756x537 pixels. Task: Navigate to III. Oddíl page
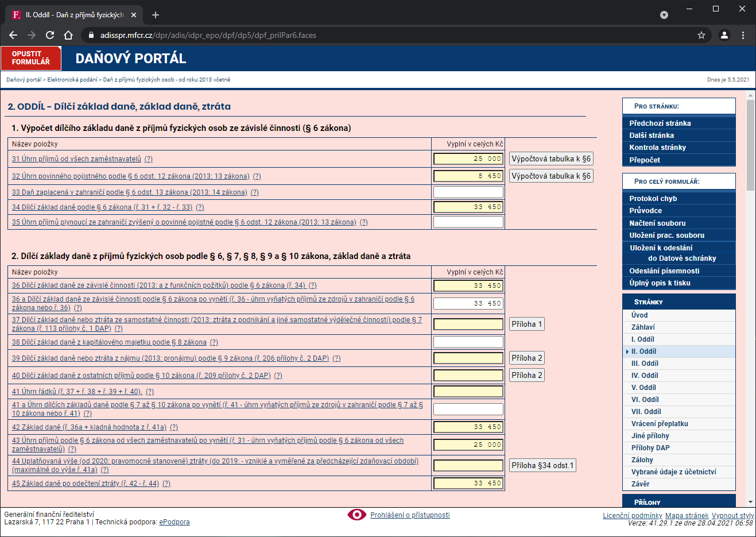(645, 364)
